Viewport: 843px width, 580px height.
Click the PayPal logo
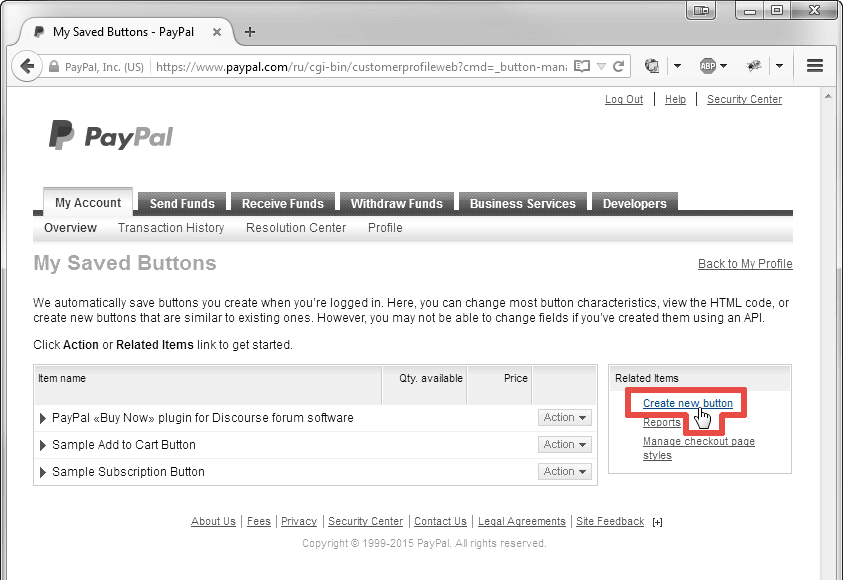(x=111, y=135)
